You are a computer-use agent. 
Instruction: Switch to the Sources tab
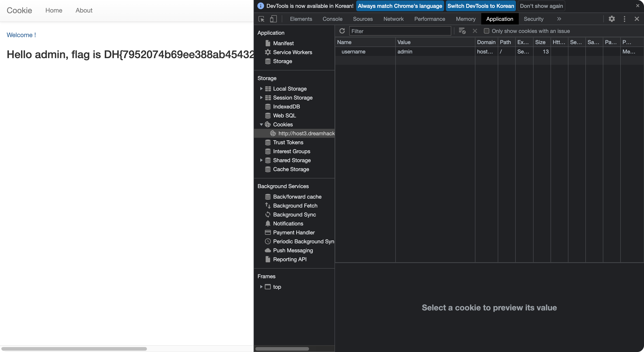[362, 19]
